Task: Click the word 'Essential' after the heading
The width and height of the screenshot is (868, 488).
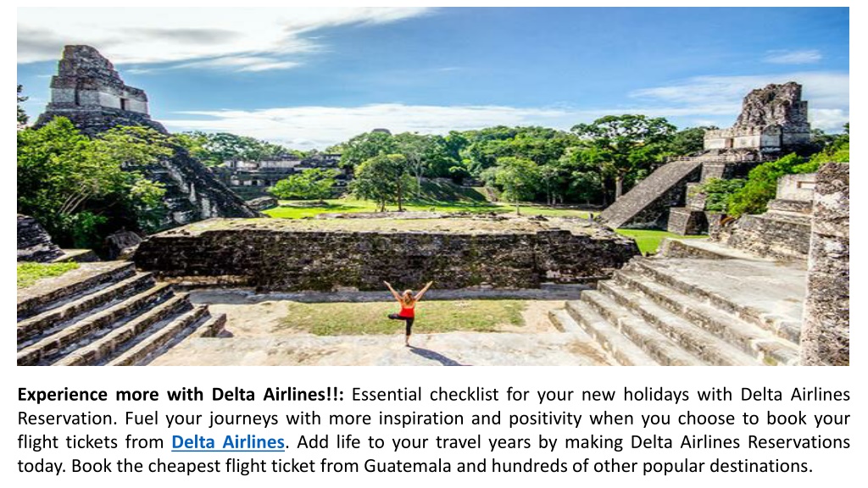Action: 387,395
